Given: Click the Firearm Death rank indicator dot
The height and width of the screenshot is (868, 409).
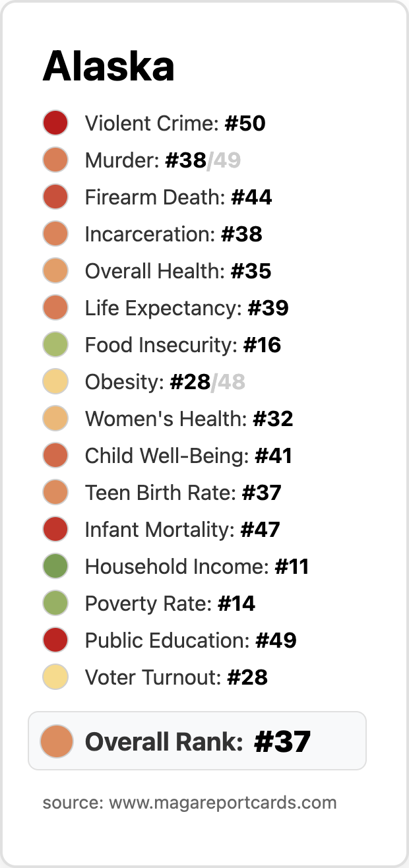Looking at the screenshot, I should click(56, 197).
